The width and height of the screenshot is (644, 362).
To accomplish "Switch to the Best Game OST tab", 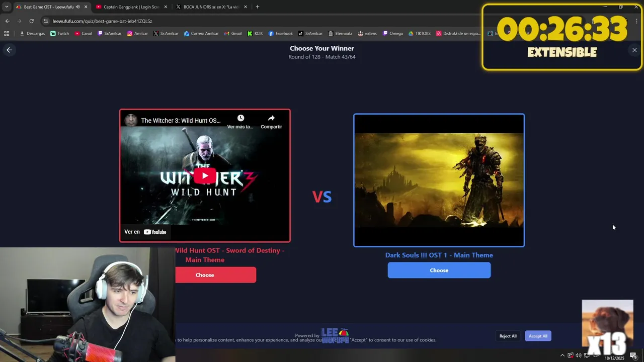I will (x=48, y=7).
